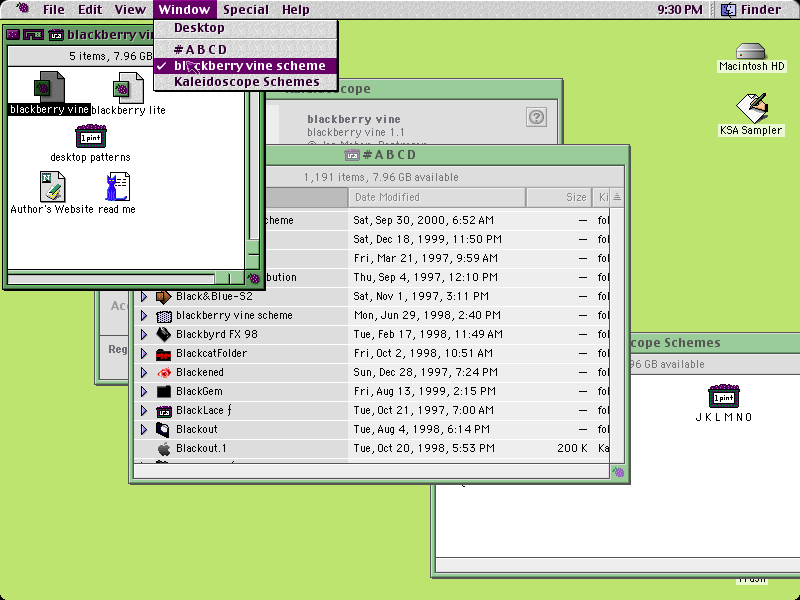Image resolution: width=800 pixels, height=600 pixels.
Task: Choose Kaleidoscope Schemes in Window menu
Action: pyautogui.click(x=245, y=82)
